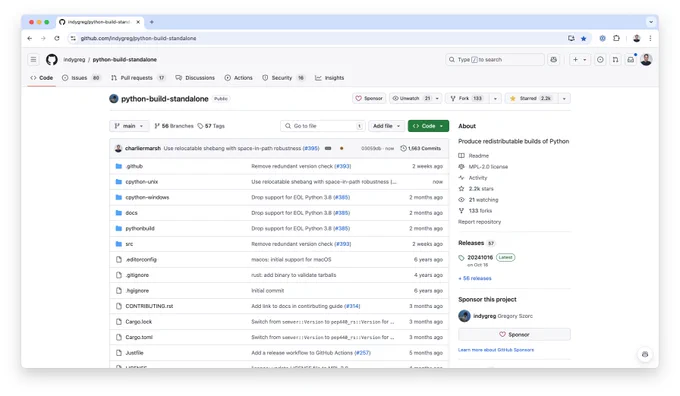This screenshot has width=680, height=396.
Task: Open the + 56 releases link
Action: (475, 278)
